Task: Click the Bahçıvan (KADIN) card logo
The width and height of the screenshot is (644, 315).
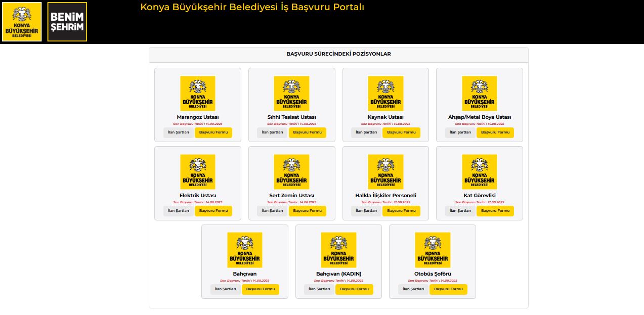Action: point(338,250)
